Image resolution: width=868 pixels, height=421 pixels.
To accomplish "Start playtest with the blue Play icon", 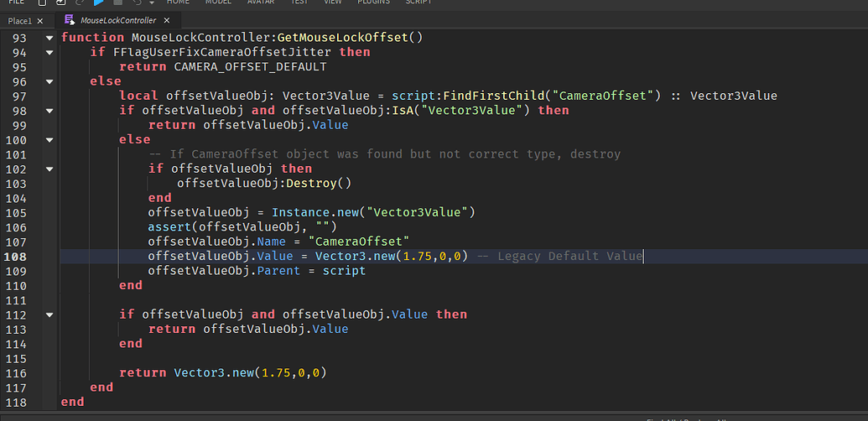I will click(x=98, y=3).
